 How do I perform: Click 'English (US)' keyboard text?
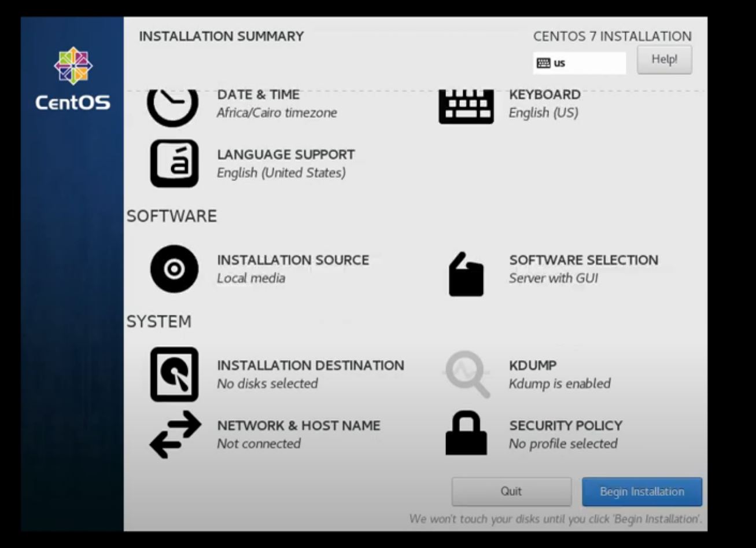[544, 113]
